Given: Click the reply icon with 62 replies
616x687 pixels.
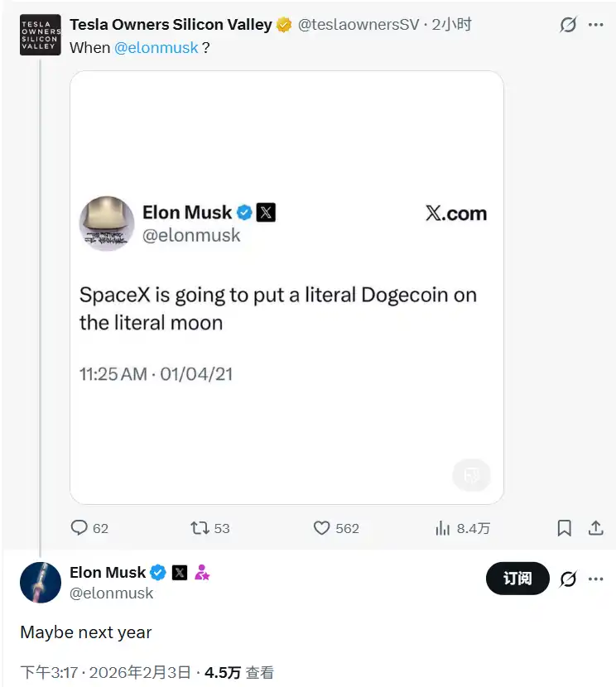Looking at the screenshot, I should pyautogui.click(x=79, y=528).
